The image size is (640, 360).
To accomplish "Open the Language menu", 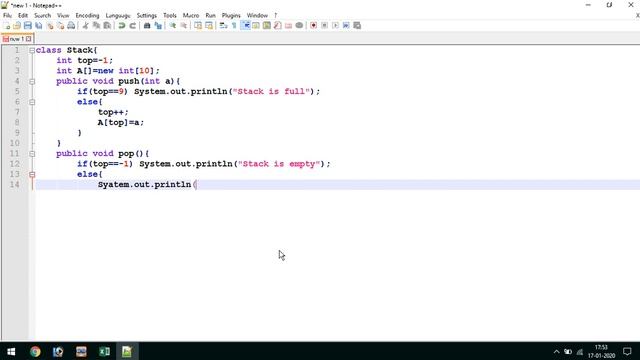I will tap(118, 16).
